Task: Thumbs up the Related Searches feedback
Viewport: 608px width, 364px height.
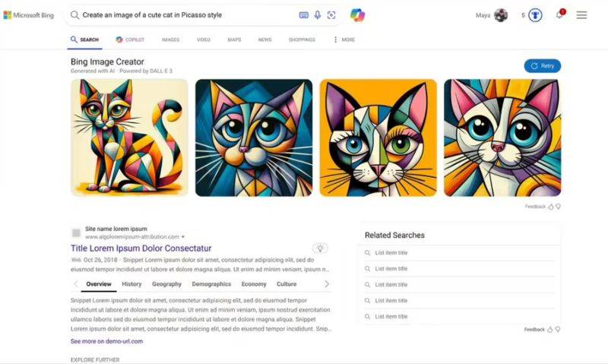Action: pyautogui.click(x=551, y=330)
